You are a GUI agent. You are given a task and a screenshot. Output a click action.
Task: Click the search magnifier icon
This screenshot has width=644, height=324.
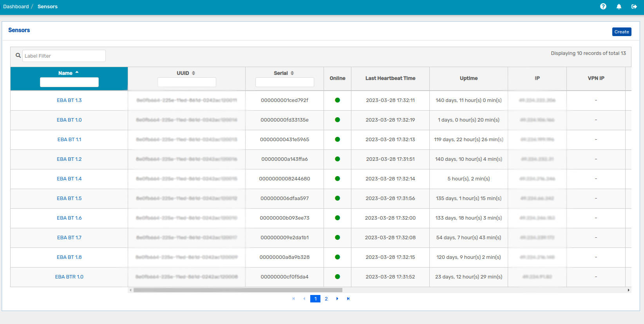tap(18, 56)
